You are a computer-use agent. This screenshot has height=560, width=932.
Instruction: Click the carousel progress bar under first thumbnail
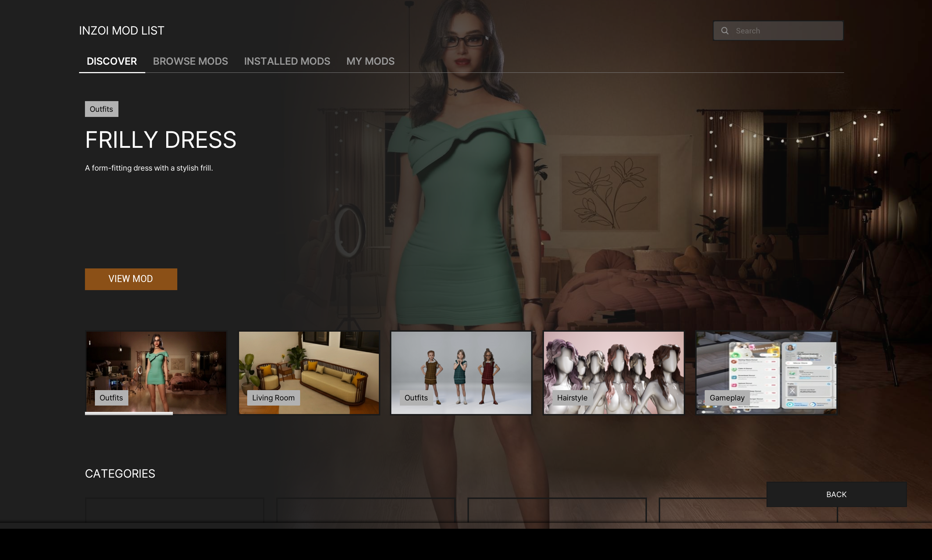(129, 414)
